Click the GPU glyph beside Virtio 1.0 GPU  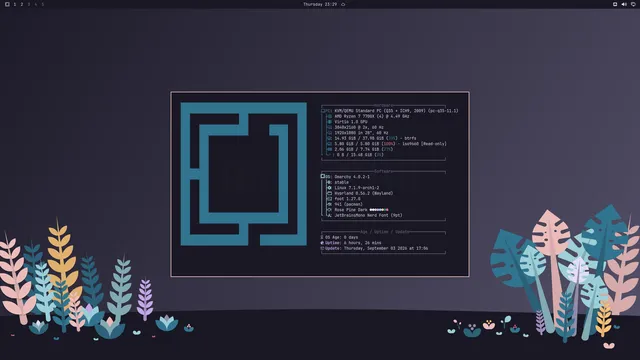click(329, 122)
